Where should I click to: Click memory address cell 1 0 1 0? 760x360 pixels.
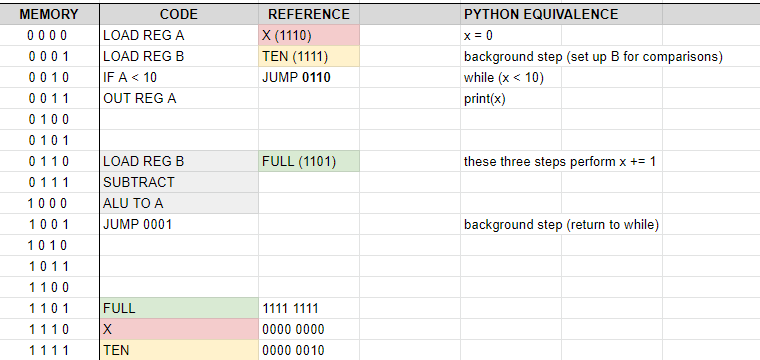pos(49,245)
